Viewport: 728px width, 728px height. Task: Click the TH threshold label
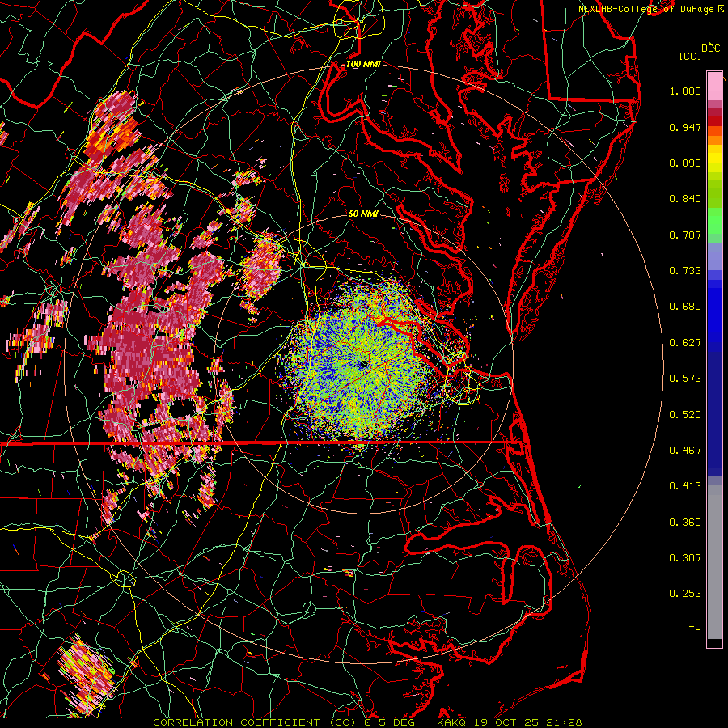(x=695, y=630)
